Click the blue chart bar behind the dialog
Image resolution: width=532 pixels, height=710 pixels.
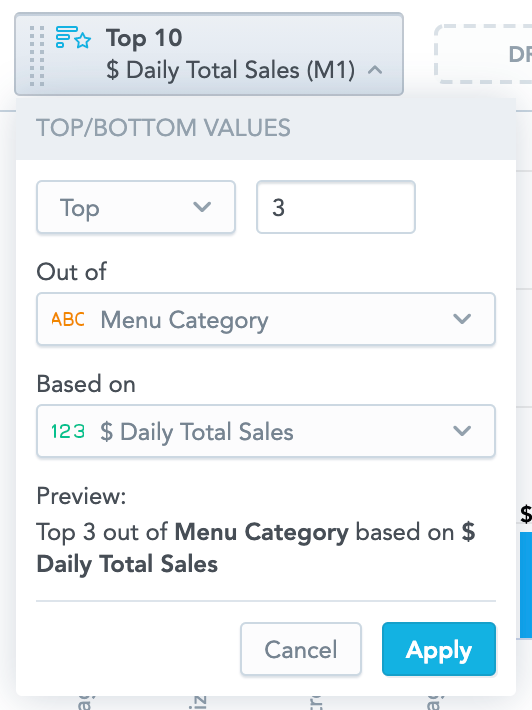point(526,585)
